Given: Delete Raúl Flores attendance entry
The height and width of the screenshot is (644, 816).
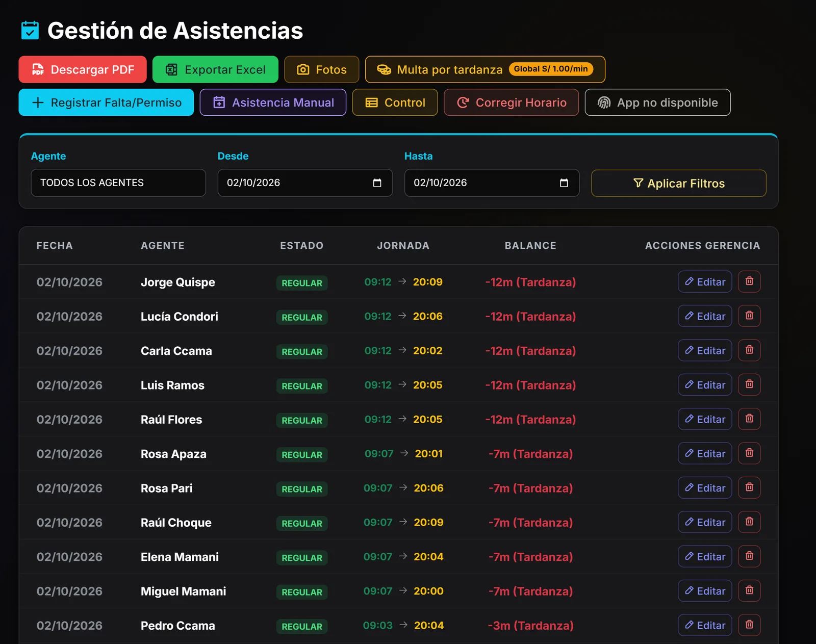Looking at the screenshot, I should [749, 419].
